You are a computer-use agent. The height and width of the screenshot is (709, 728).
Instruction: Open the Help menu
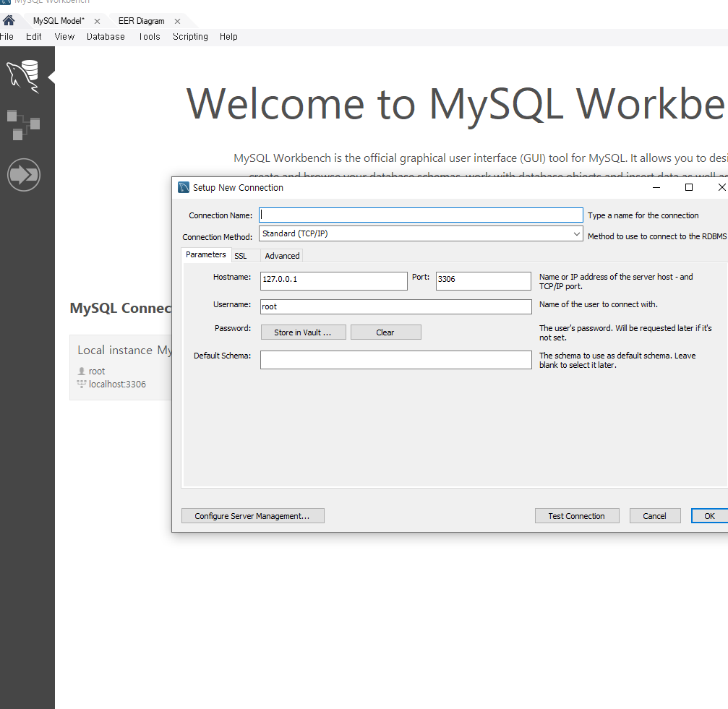coord(228,37)
